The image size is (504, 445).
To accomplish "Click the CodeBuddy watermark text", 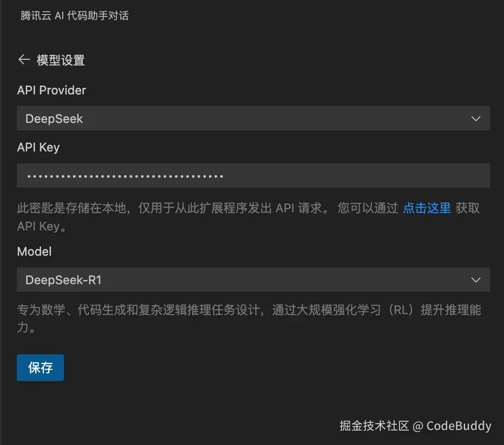I will [459, 426].
